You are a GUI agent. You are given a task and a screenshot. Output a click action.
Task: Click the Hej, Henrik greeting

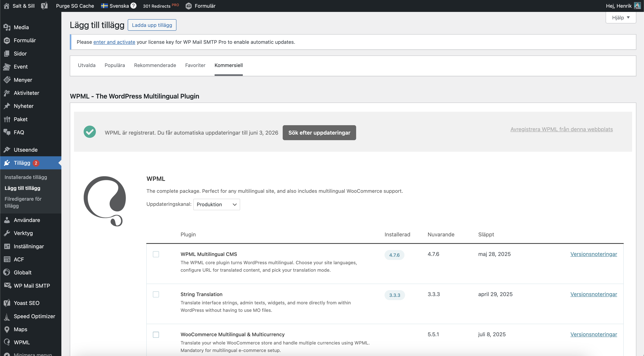pyautogui.click(x=618, y=6)
